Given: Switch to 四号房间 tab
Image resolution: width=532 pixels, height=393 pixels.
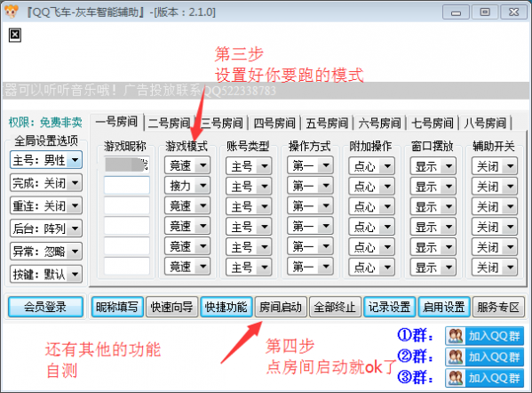Looking at the screenshot, I should [274, 123].
